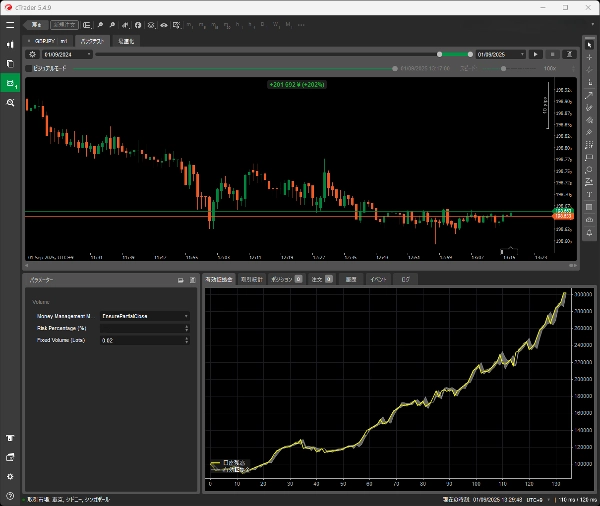This screenshot has height=506, width=600.
Task: Open the settings gear in left sidebar
Action: click(x=10, y=477)
